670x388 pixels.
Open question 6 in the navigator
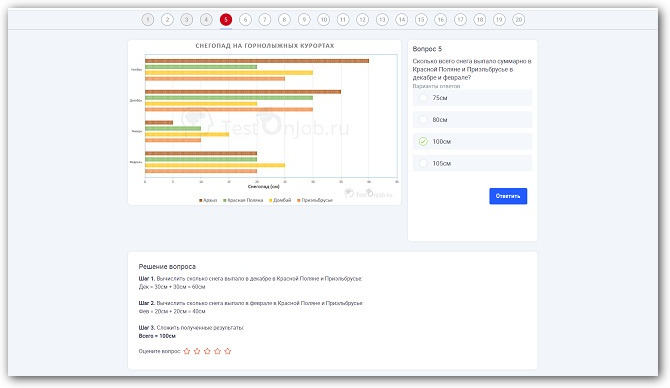(x=245, y=20)
